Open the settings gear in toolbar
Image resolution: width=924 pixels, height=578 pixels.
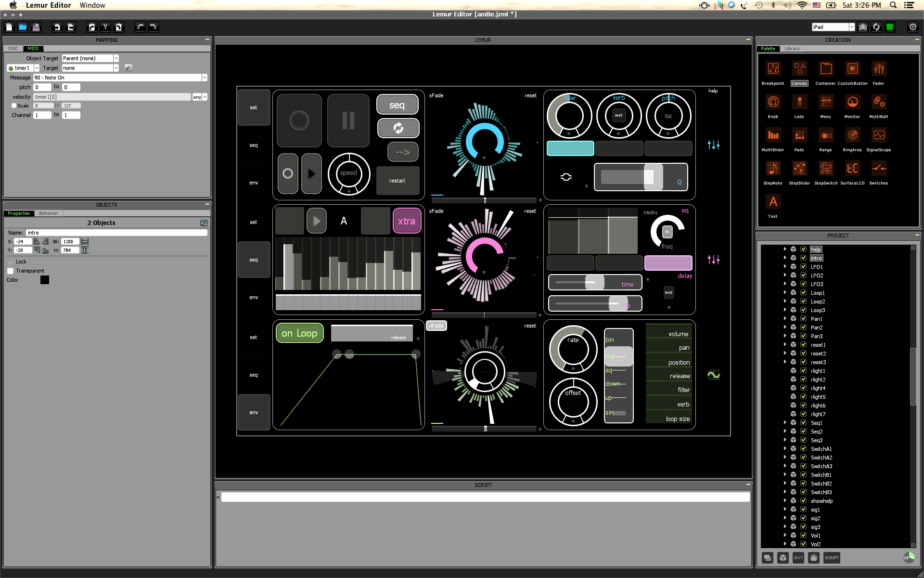tap(912, 27)
